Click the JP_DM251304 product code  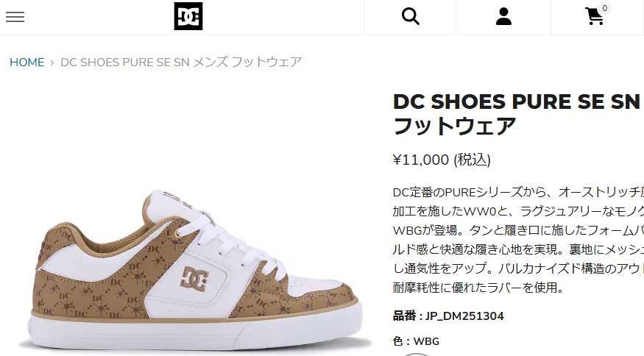point(464,316)
